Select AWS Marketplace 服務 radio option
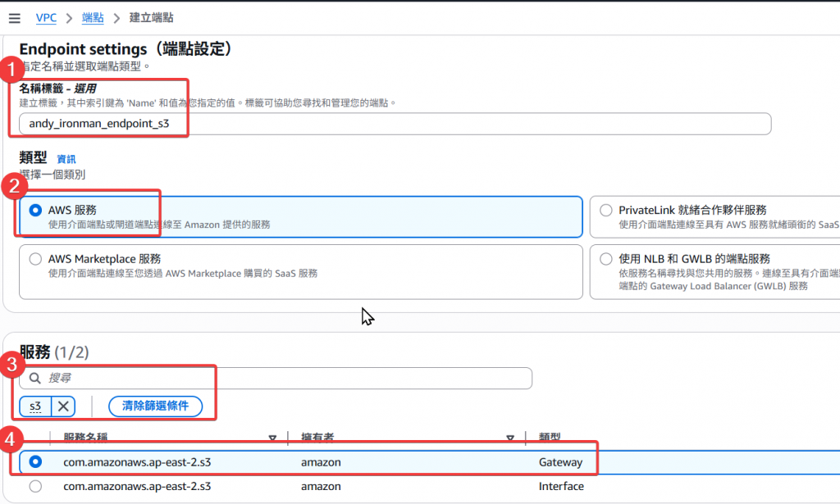The height and width of the screenshot is (504, 840). point(35,259)
